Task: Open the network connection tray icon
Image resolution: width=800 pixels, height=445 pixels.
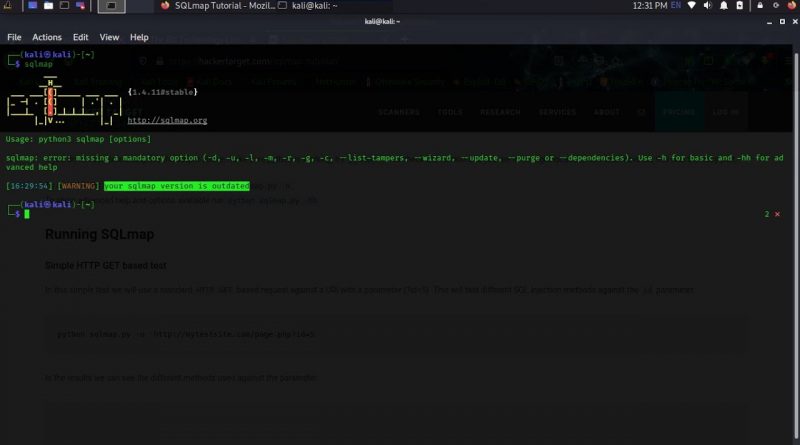Action: point(692,6)
